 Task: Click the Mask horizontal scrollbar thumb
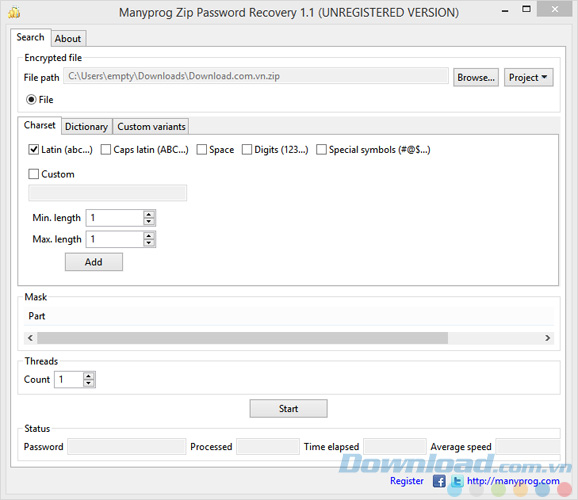pyautogui.click(x=243, y=338)
